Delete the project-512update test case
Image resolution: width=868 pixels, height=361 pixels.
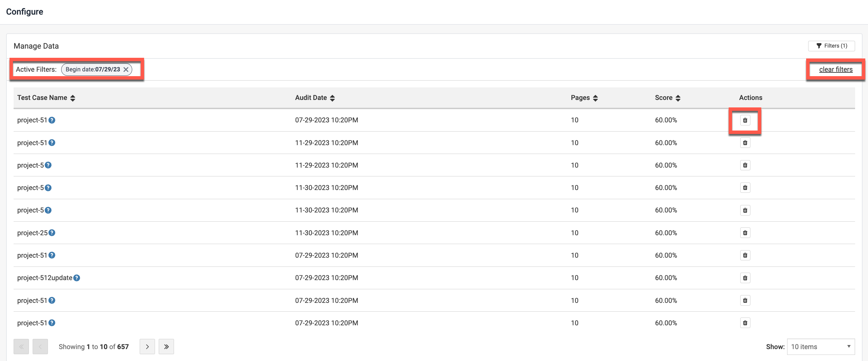745,278
